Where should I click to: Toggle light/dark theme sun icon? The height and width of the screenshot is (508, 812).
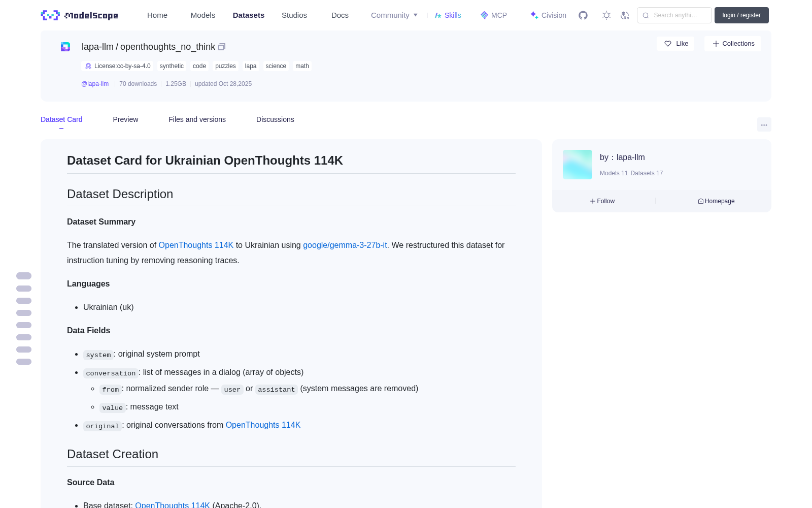click(x=606, y=15)
